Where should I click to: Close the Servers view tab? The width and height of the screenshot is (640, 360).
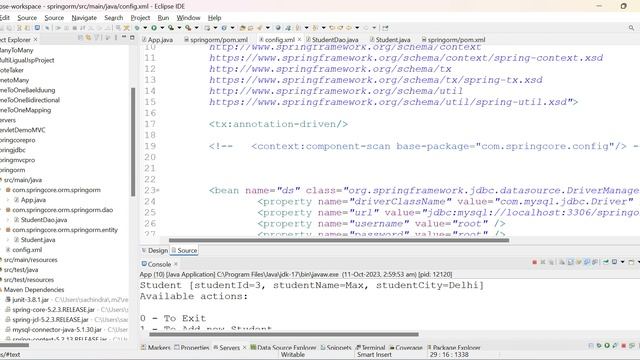(244, 348)
